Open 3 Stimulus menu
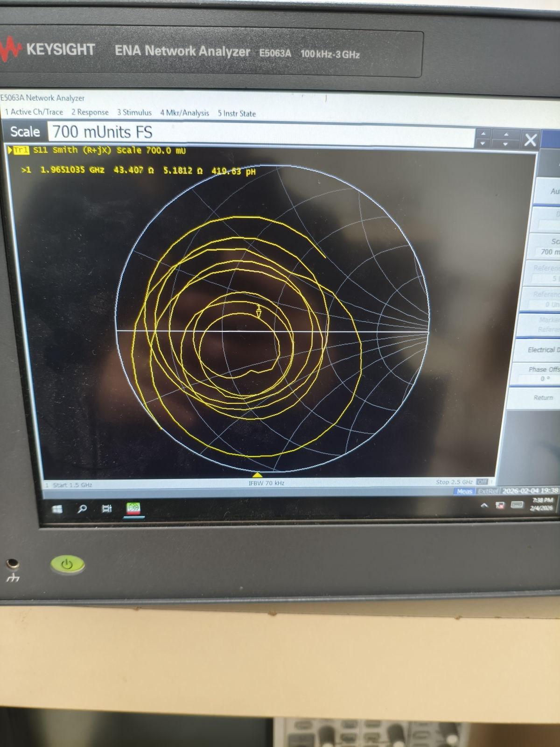The image size is (560, 747). click(x=134, y=113)
